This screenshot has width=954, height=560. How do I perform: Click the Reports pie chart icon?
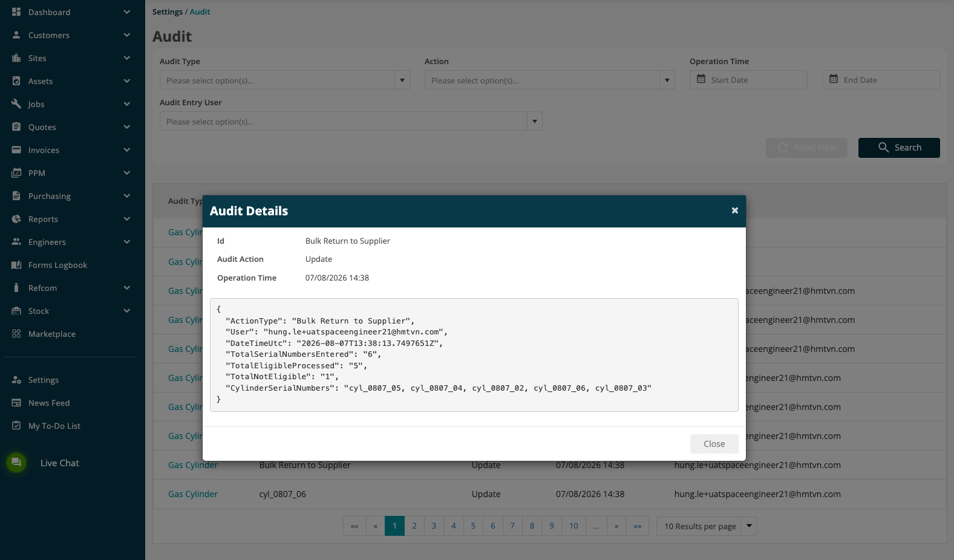coord(16,219)
